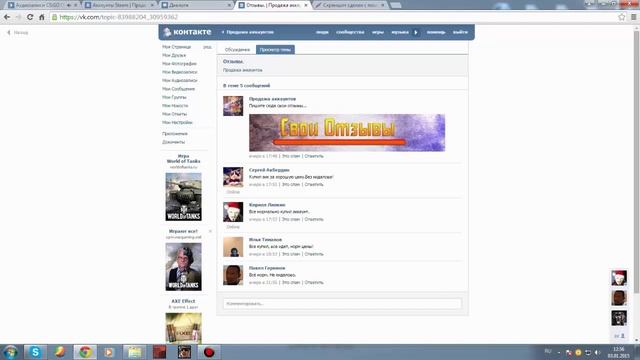Close the active Отзывы tab

pos(306,5)
